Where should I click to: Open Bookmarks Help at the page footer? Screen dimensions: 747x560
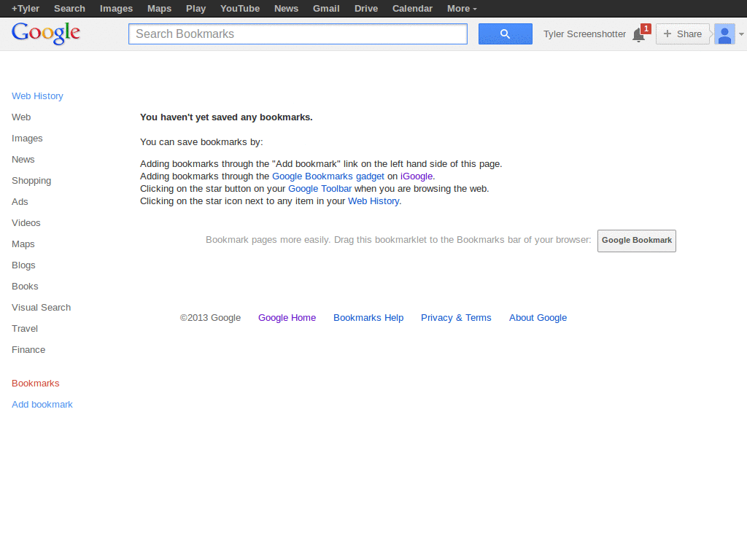point(368,317)
